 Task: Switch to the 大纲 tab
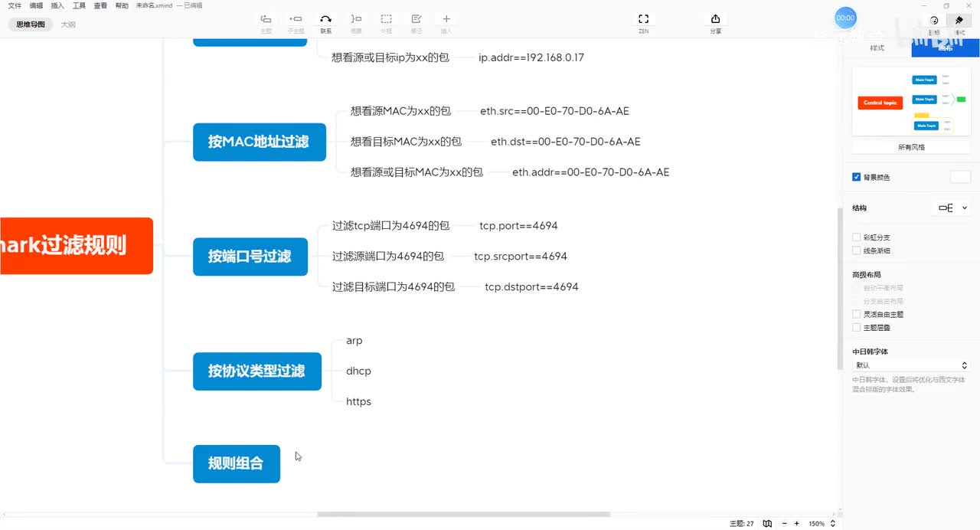(68, 25)
